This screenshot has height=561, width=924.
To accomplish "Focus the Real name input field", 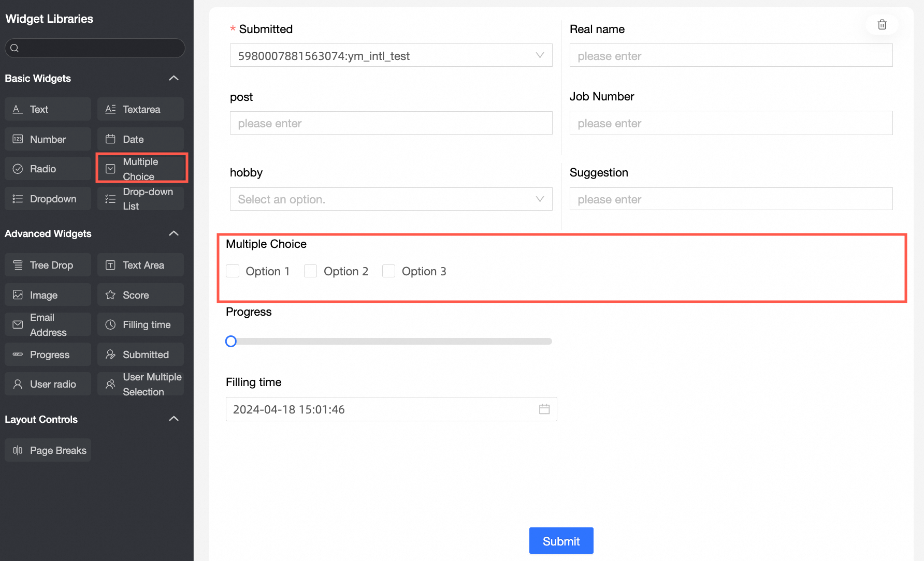I will [x=730, y=55].
